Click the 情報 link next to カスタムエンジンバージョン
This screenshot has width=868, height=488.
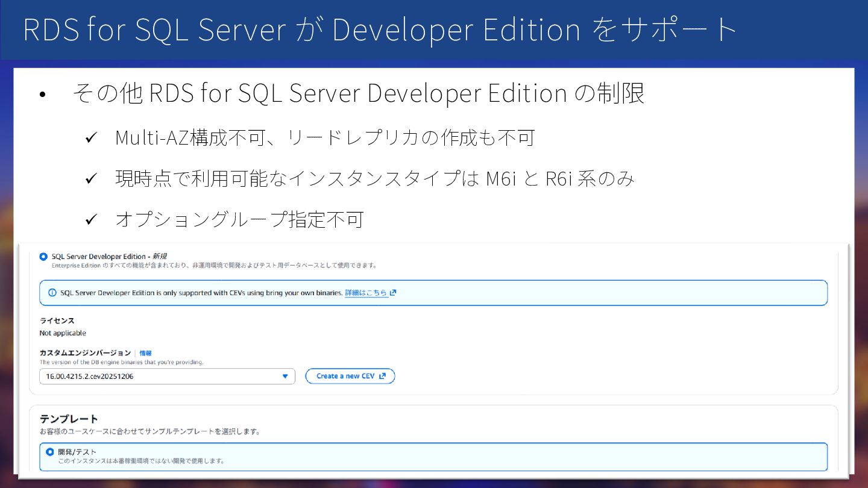click(145, 353)
